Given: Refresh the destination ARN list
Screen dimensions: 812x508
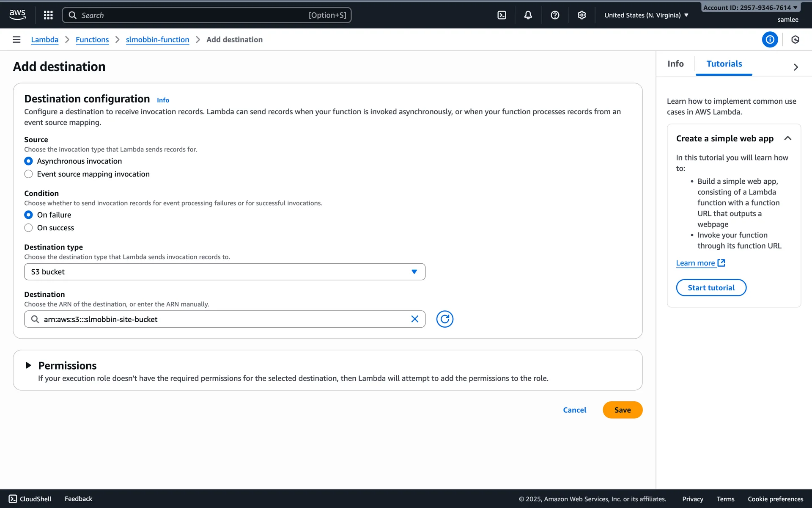Looking at the screenshot, I should (444, 319).
